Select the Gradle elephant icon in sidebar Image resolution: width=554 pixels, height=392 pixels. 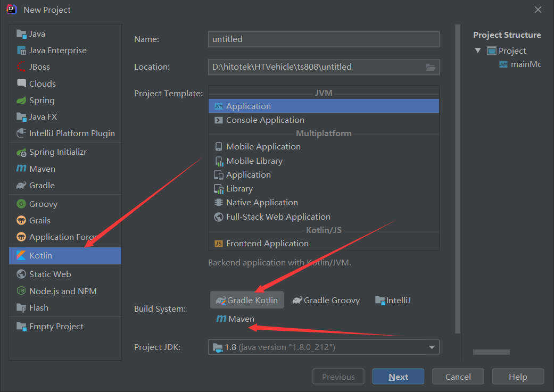(21, 186)
